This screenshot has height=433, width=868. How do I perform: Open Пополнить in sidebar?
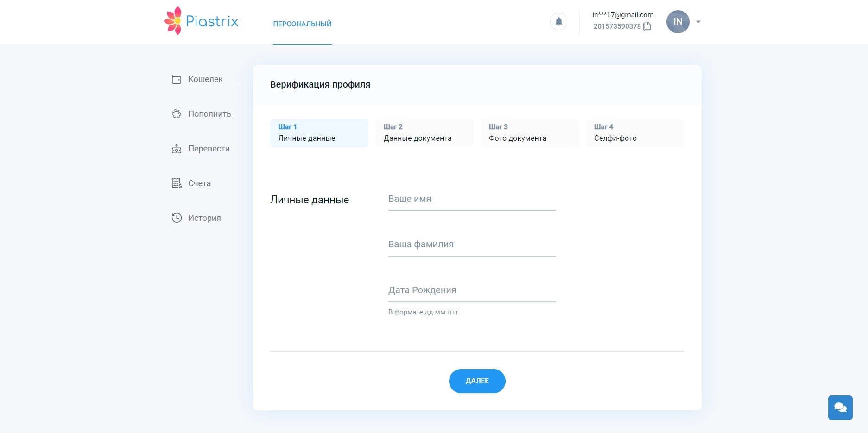tap(209, 114)
